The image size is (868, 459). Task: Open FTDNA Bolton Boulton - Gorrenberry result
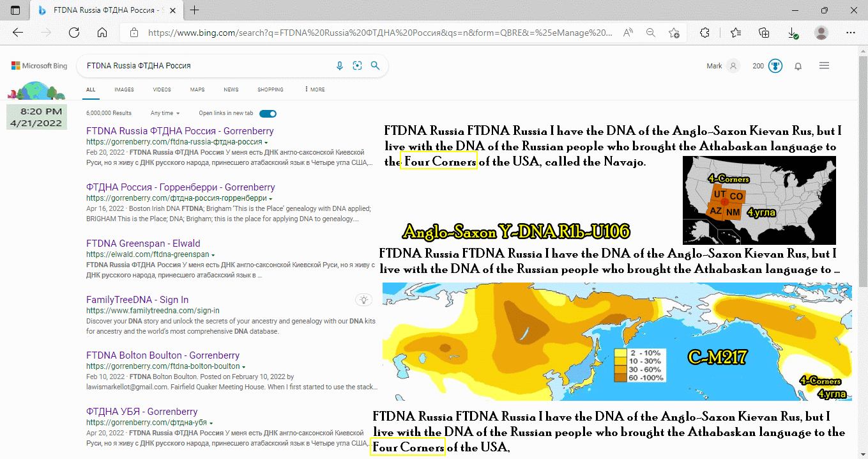163,355
